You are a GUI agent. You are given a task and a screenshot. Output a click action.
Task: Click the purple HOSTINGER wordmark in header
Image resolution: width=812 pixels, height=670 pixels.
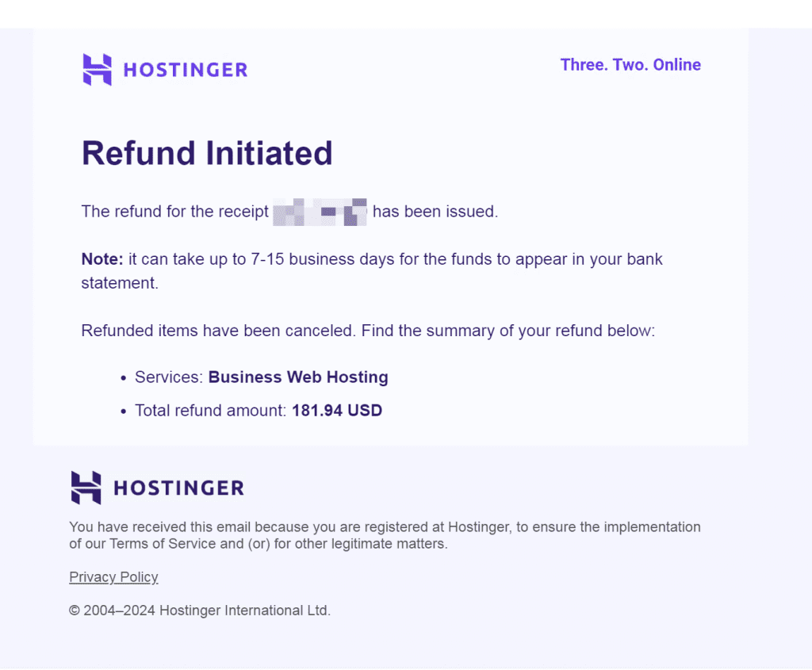(186, 71)
